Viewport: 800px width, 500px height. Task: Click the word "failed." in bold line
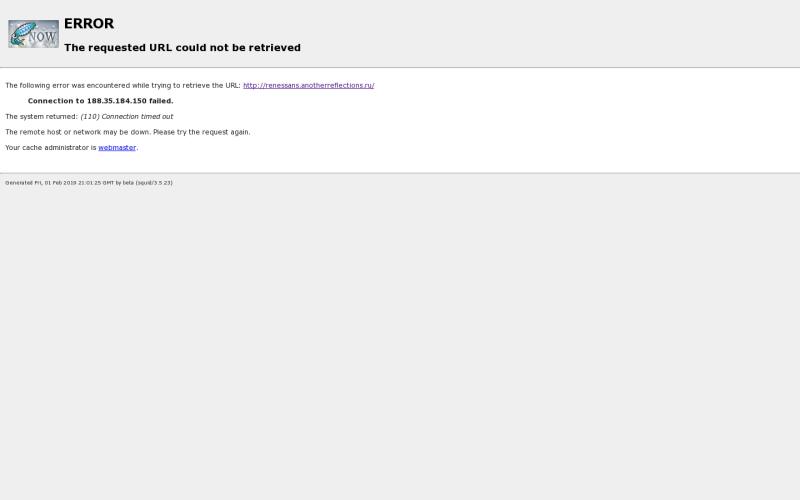[x=161, y=101]
